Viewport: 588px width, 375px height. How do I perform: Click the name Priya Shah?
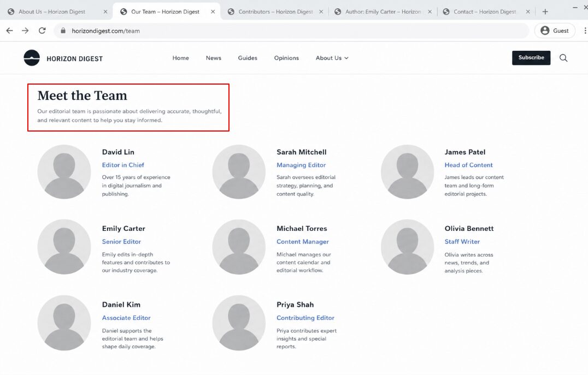click(295, 305)
